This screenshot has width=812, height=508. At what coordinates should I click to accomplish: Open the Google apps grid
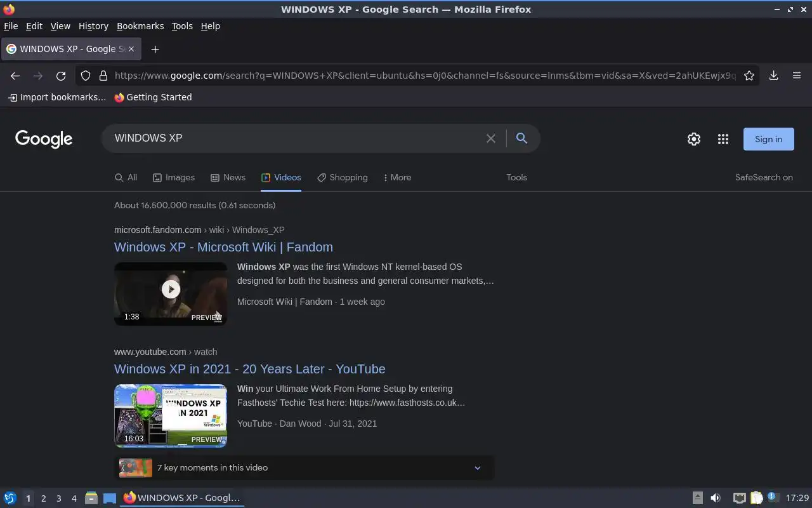723,139
